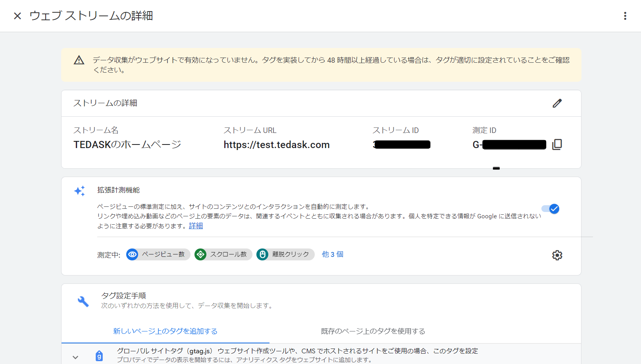Click the ページビュー数 chip
This screenshot has height=364, width=641.
point(158,254)
